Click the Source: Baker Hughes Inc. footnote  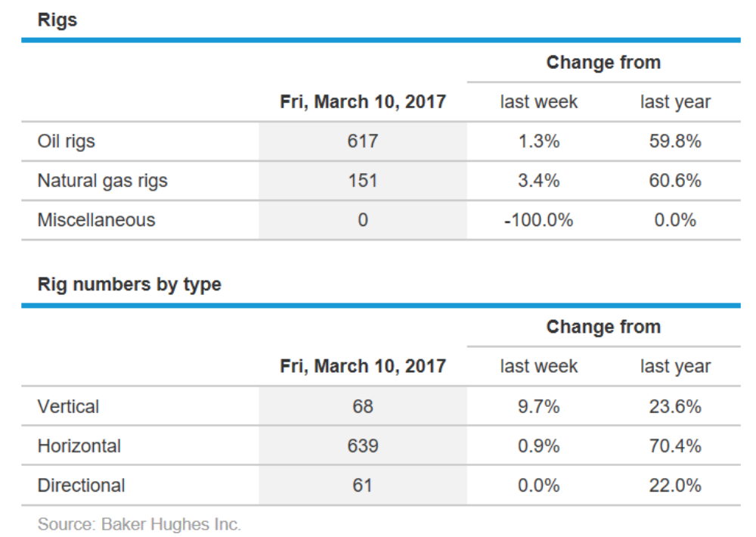click(139, 524)
